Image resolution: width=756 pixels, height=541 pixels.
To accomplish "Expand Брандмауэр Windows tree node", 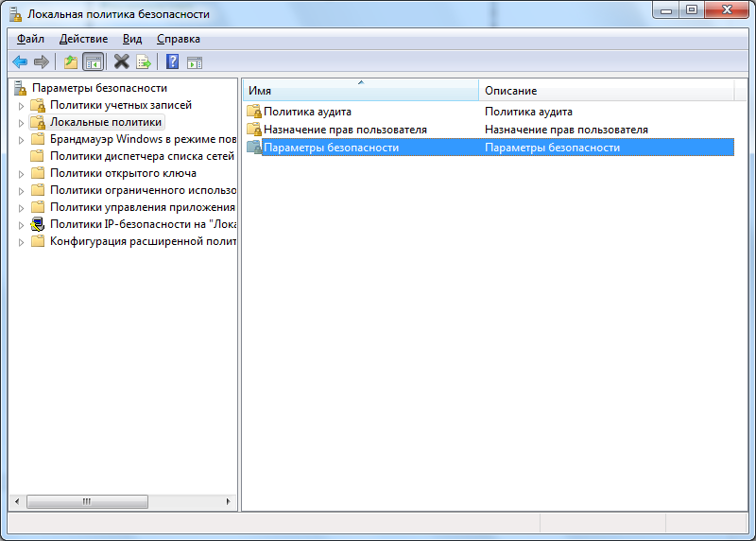I will click(21, 140).
